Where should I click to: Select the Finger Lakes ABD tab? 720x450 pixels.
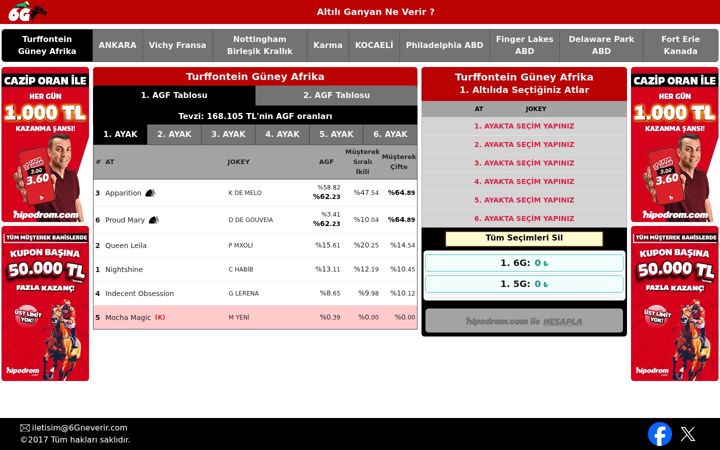[524, 45]
